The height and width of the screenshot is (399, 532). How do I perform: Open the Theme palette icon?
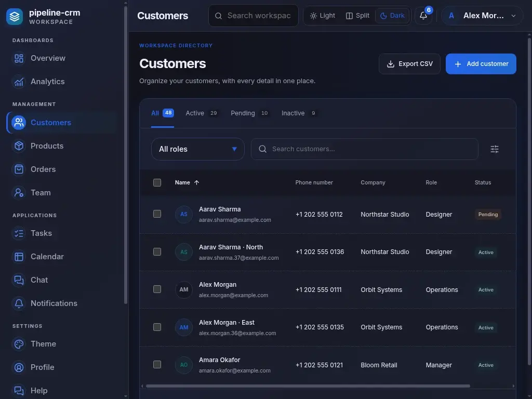pos(19,344)
